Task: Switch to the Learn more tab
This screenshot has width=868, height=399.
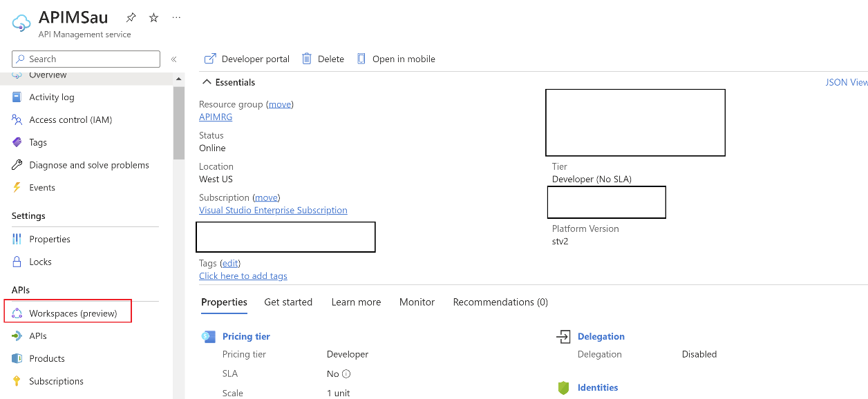Action: click(356, 302)
